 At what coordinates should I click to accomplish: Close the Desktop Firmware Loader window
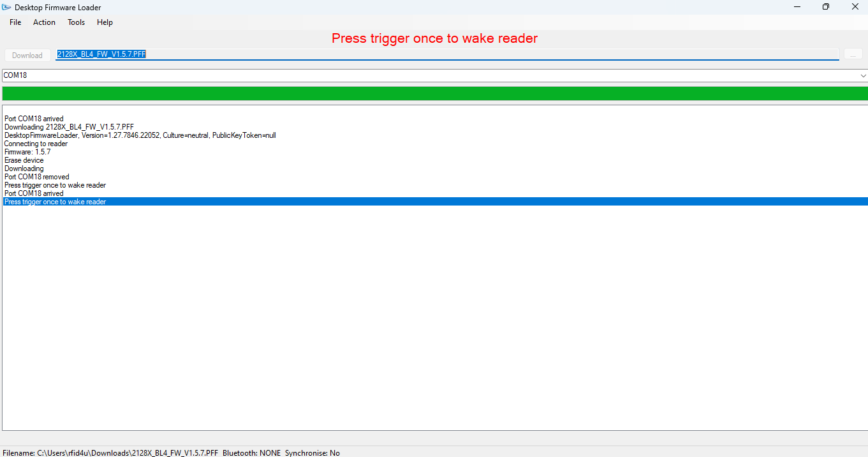(x=855, y=6)
